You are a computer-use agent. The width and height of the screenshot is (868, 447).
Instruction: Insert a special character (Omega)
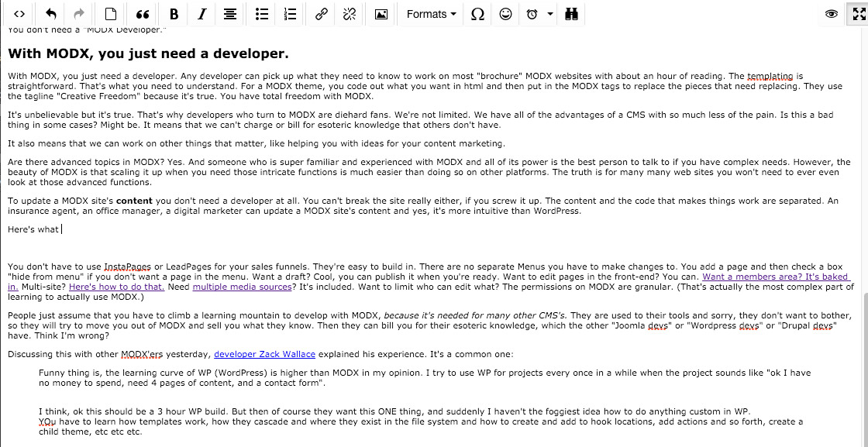click(x=477, y=15)
